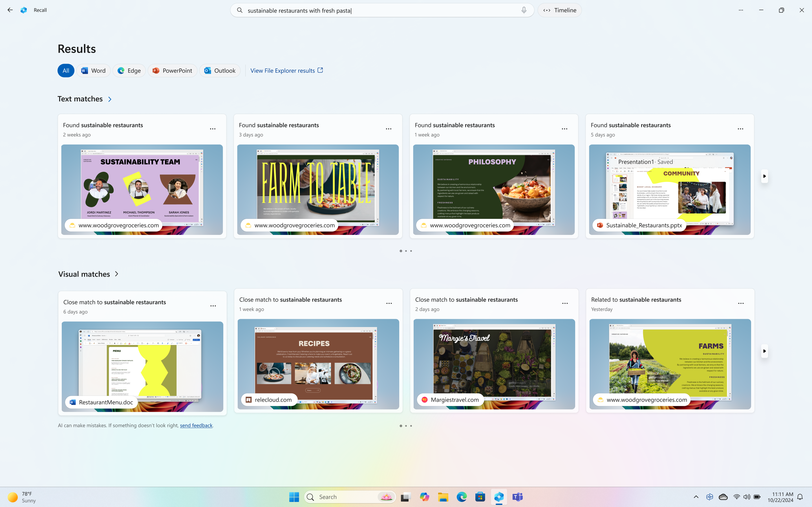Select the All filter tab
This screenshot has height=507, width=812.
[65, 70]
